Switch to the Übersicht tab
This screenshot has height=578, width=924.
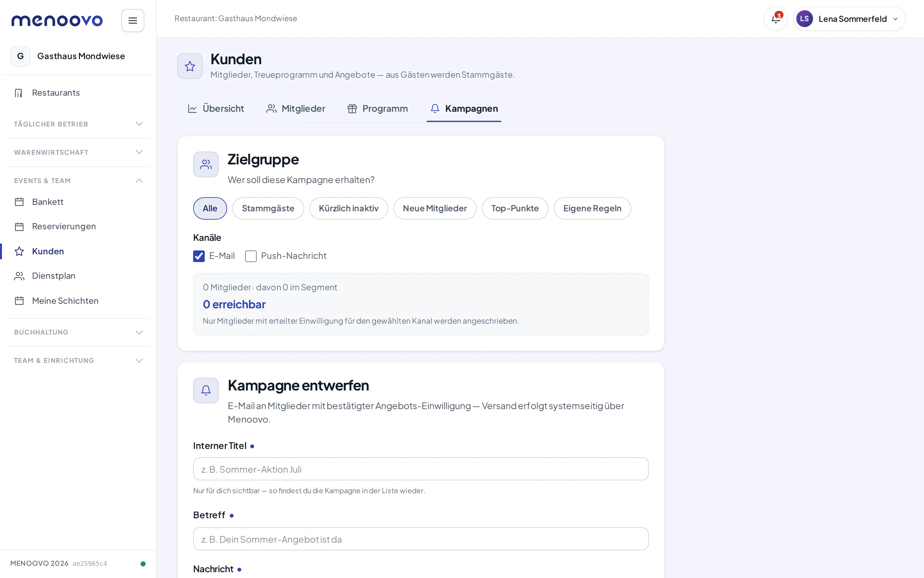click(216, 109)
